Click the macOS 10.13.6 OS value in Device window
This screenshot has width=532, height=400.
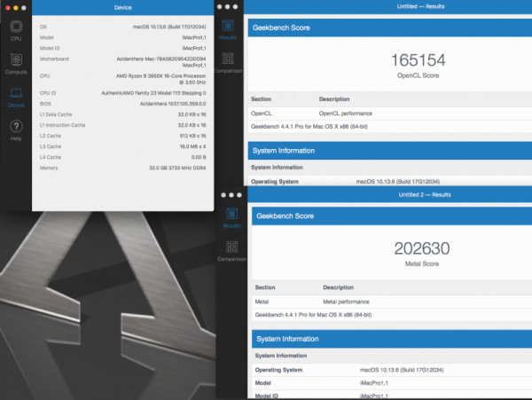(x=169, y=27)
